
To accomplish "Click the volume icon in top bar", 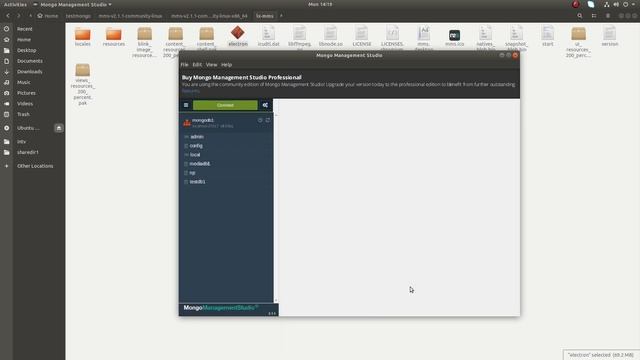I will pyautogui.click(x=616, y=4).
